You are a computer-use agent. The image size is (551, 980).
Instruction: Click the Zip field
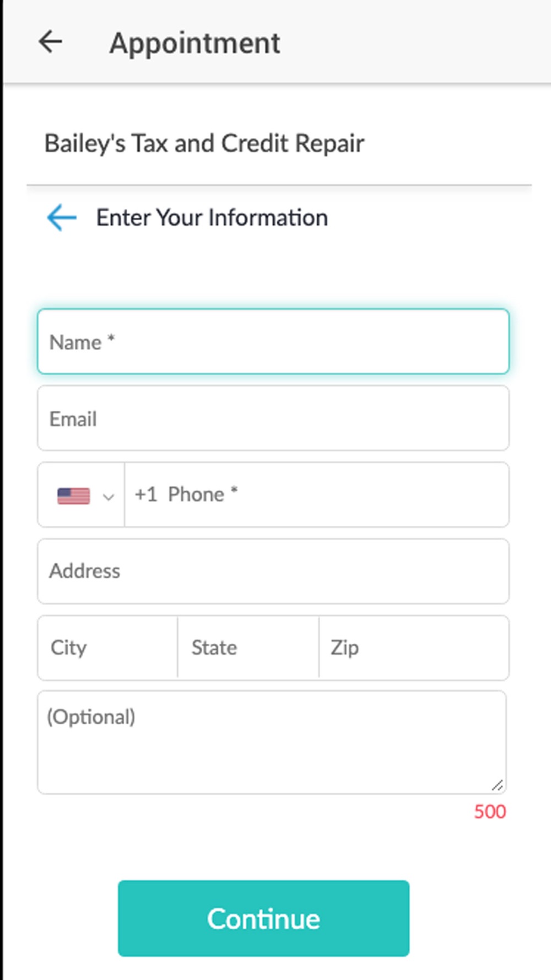pos(414,648)
